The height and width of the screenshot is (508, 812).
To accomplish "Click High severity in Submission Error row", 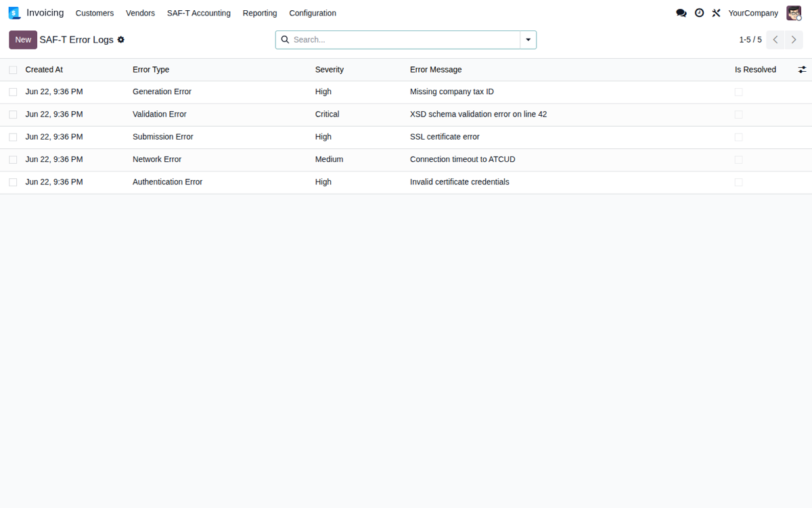I will pos(323,137).
